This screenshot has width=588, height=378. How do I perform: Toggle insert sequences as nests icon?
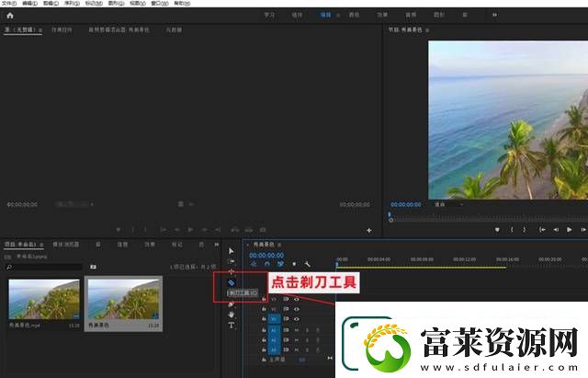point(254,264)
